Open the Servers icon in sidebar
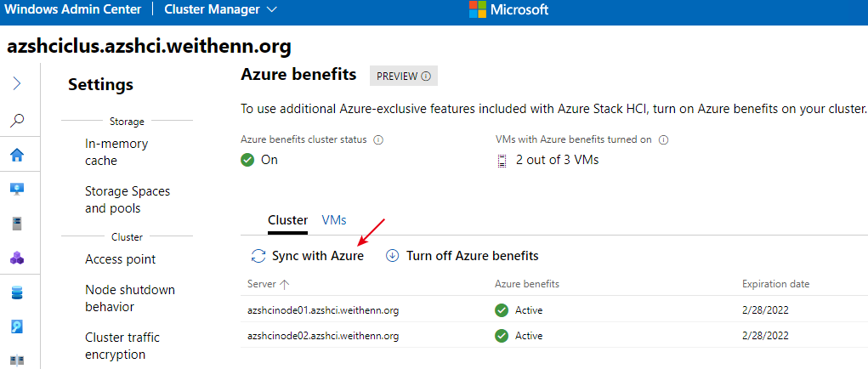This screenshot has width=868, height=369. tap(17, 224)
